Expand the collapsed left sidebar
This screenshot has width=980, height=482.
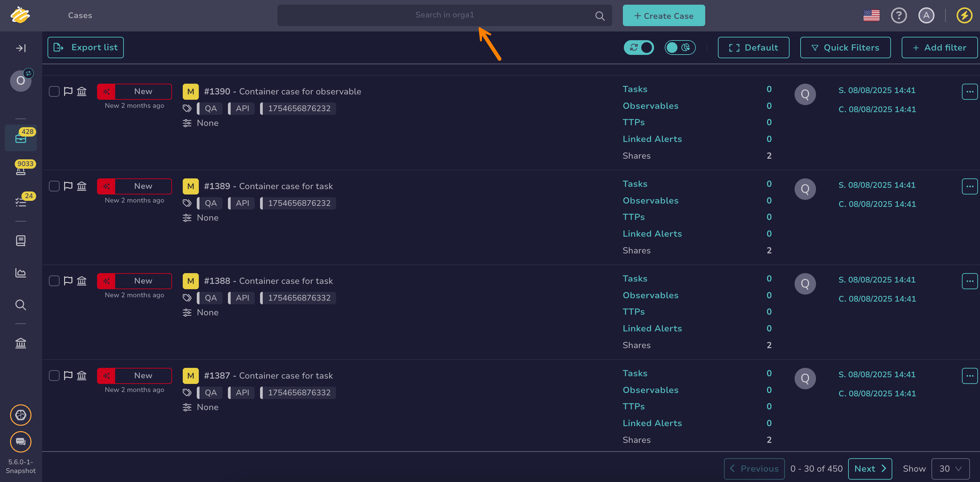[20, 48]
